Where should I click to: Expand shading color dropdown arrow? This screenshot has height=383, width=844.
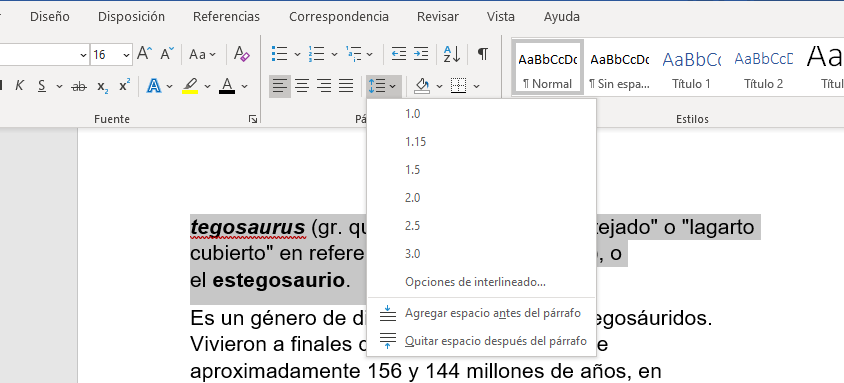[x=439, y=86]
